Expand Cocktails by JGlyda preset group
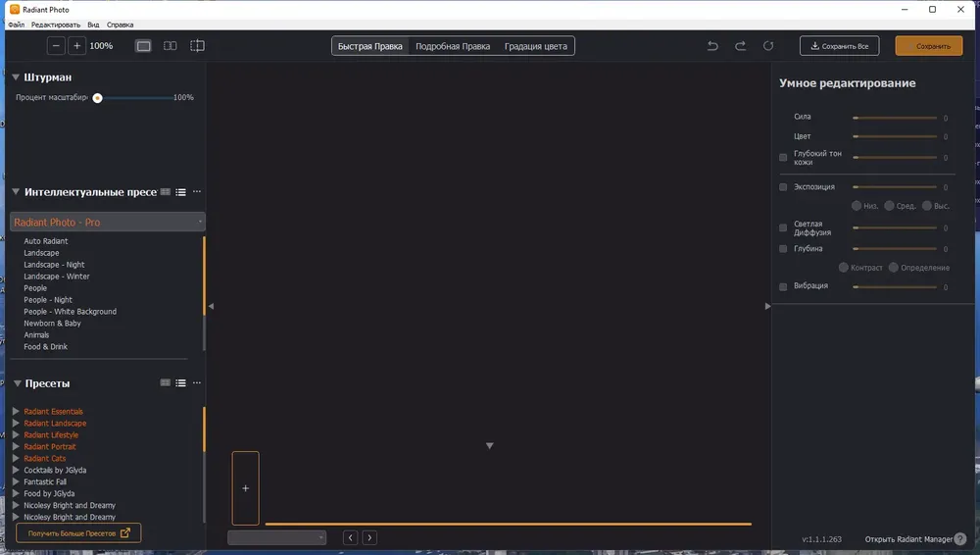980x555 pixels. coord(16,470)
